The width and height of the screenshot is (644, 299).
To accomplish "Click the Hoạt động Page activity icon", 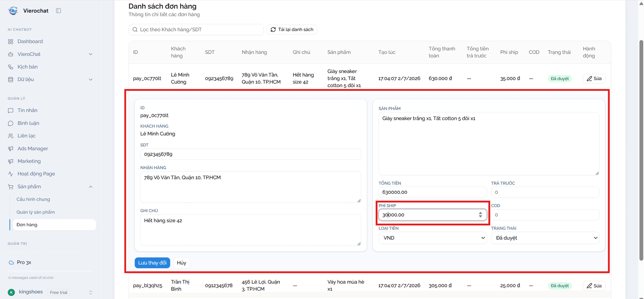I will pos(11,174).
